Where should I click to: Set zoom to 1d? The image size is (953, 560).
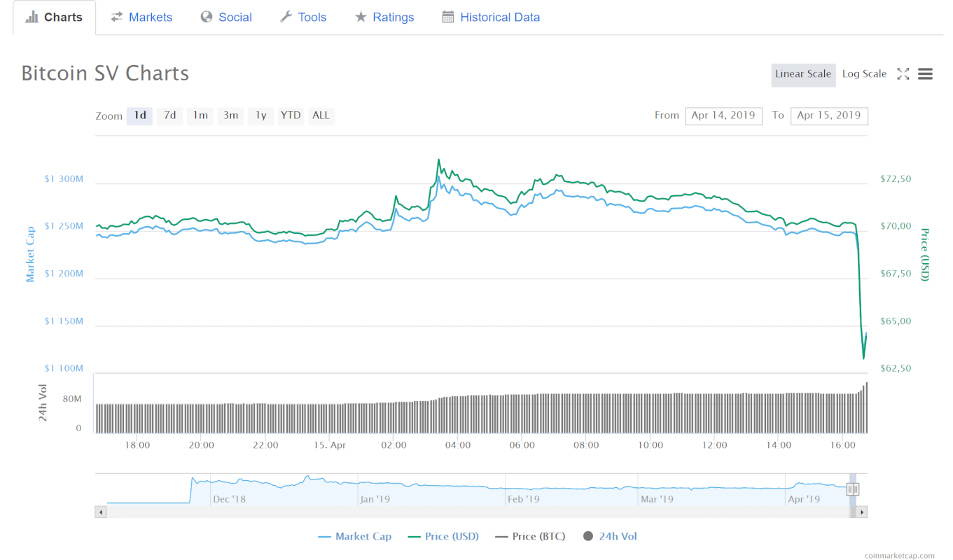pos(139,115)
